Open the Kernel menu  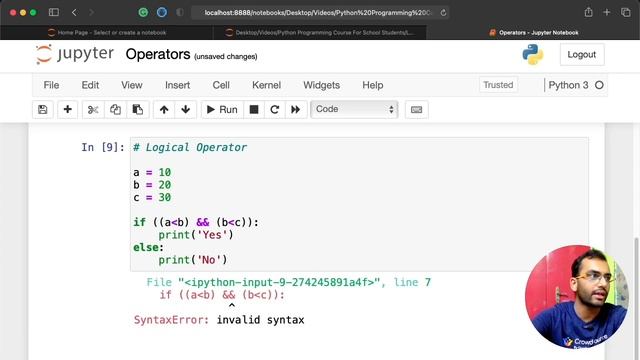click(267, 85)
